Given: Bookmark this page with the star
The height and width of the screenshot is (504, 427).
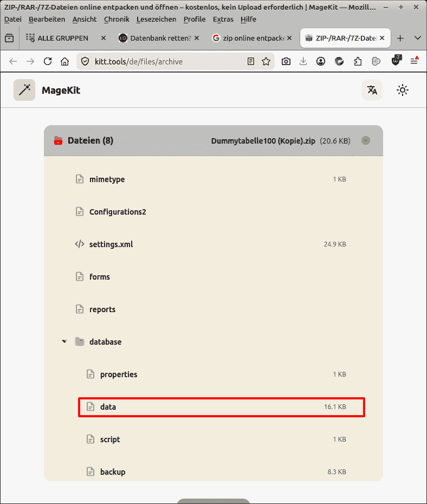Looking at the screenshot, I should (x=266, y=61).
